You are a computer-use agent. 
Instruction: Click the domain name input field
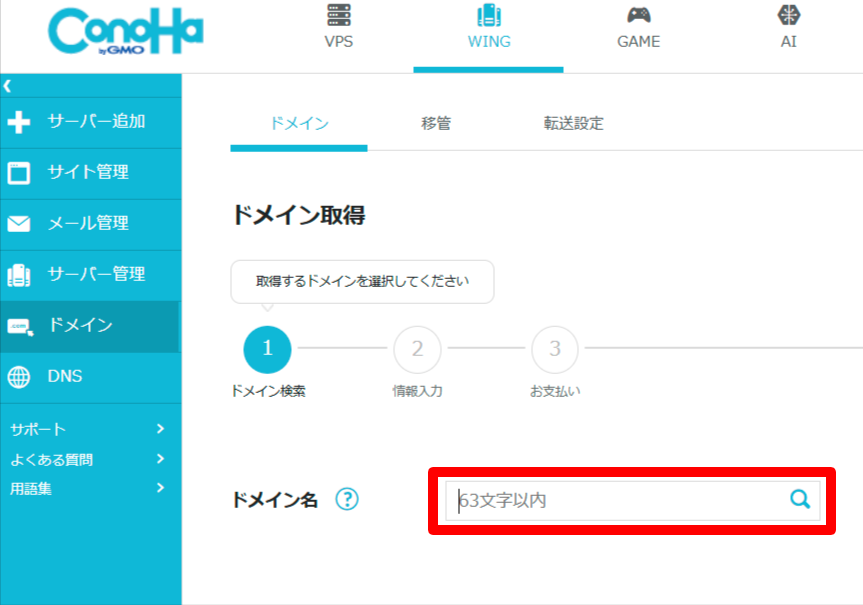[615, 500]
